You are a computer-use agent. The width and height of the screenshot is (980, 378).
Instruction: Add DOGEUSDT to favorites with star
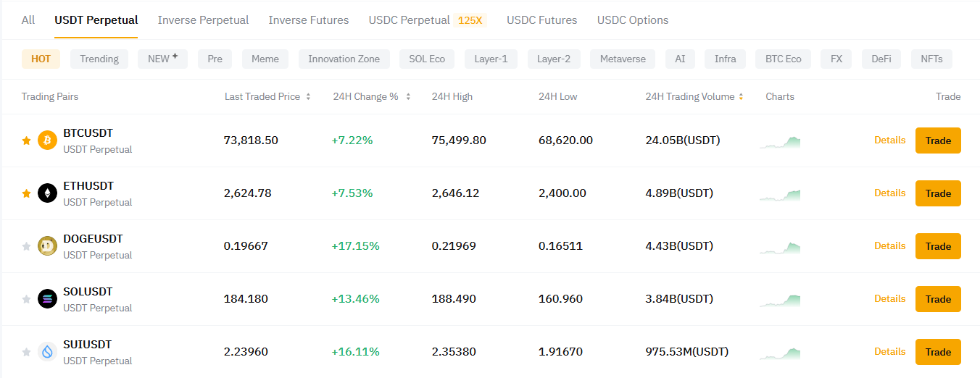point(27,246)
